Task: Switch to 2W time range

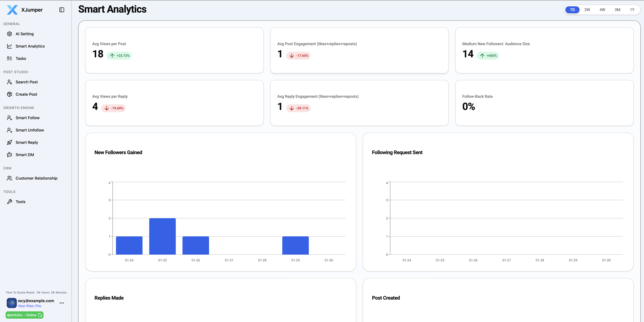Action: coord(587,10)
